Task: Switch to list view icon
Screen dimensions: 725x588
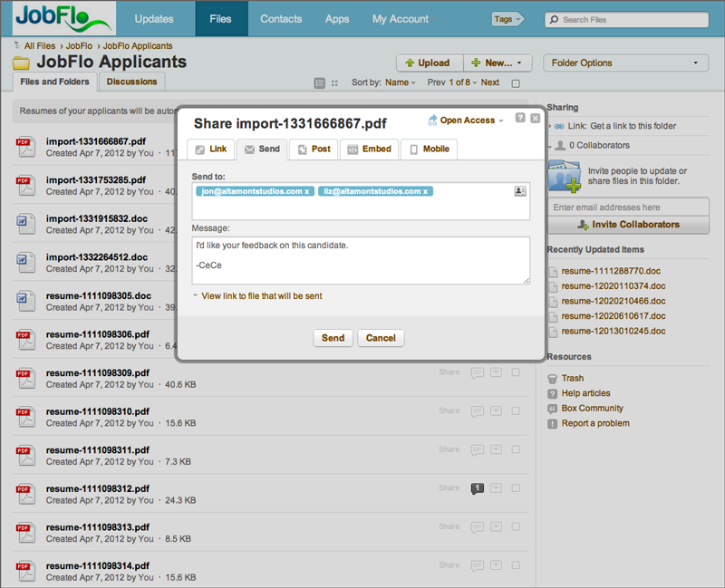Action: click(320, 83)
